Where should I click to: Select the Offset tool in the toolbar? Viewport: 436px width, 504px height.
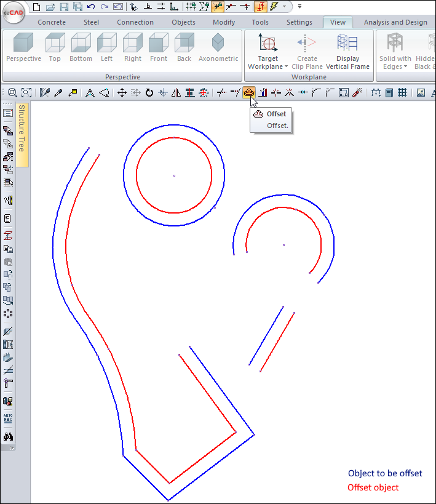click(249, 92)
